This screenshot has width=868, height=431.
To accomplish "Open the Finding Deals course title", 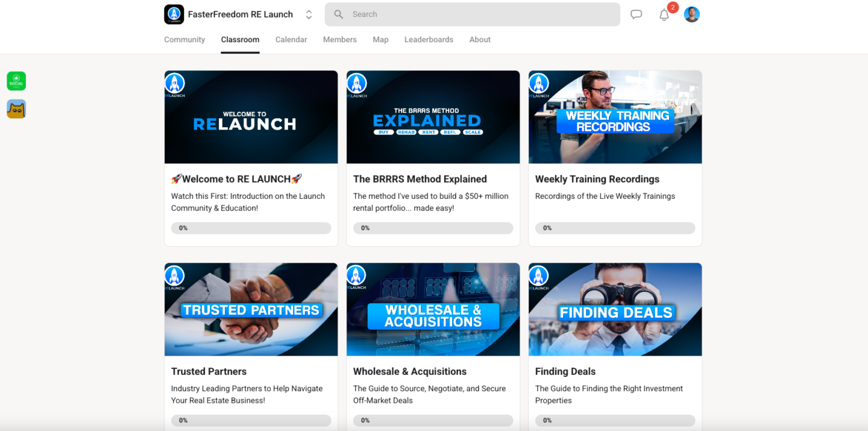I will click(x=565, y=371).
